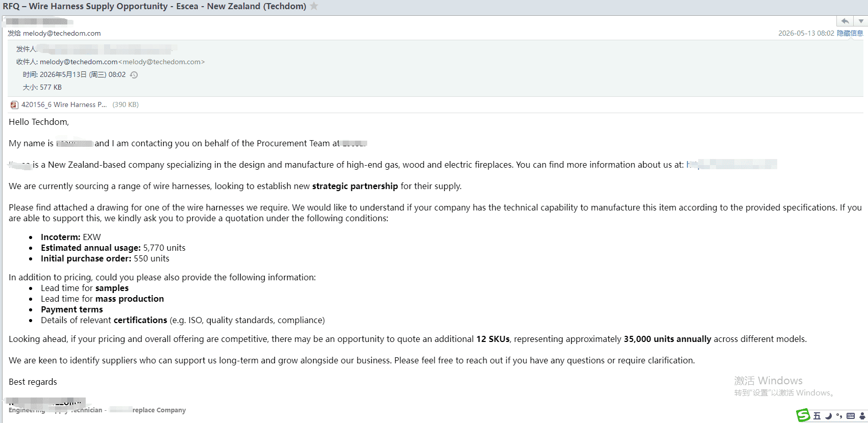This screenshot has height=423, width=868.
Task: Click the '发件人' sender label
Action: tap(27, 49)
